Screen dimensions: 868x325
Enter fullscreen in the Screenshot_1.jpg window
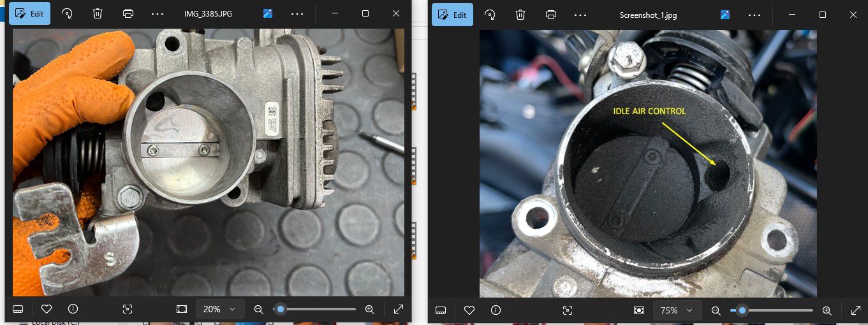click(856, 310)
